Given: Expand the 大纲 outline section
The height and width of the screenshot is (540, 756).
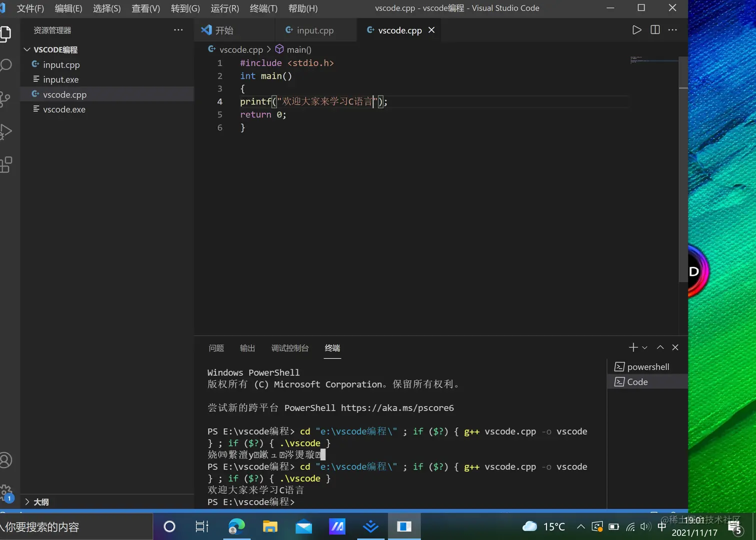Looking at the screenshot, I should [x=107, y=502].
